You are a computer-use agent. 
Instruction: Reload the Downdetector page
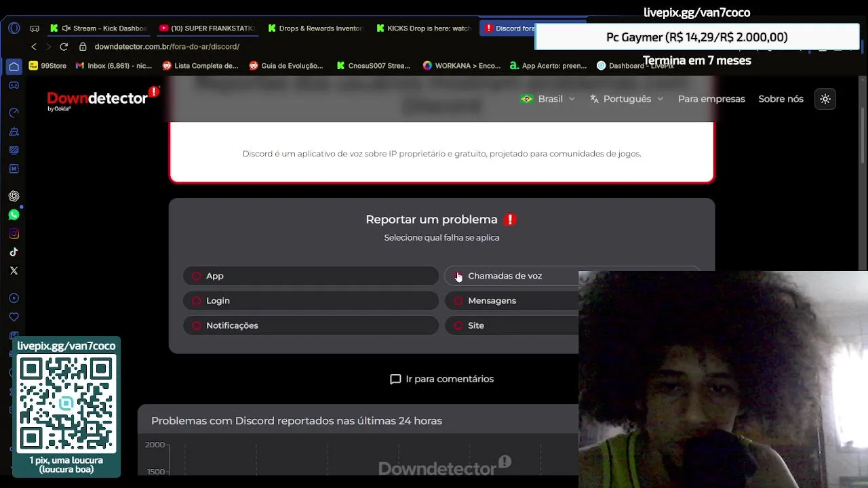point(64,47)
